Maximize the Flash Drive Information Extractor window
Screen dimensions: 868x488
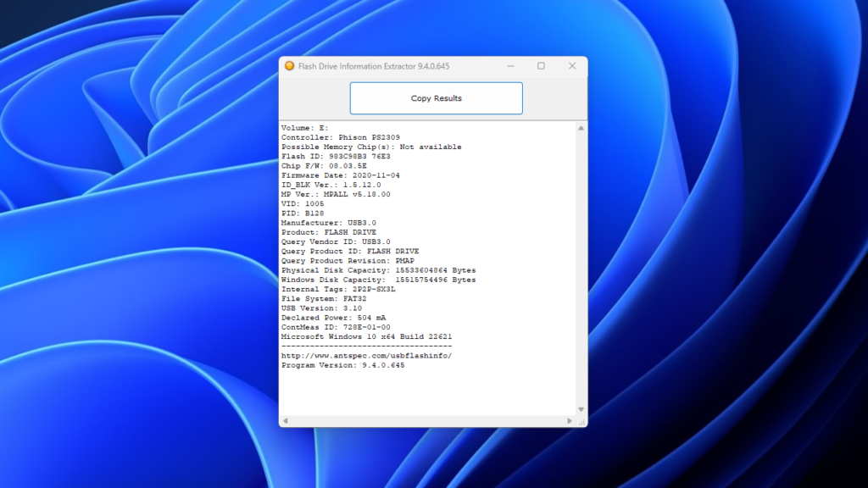coord(541,65)
